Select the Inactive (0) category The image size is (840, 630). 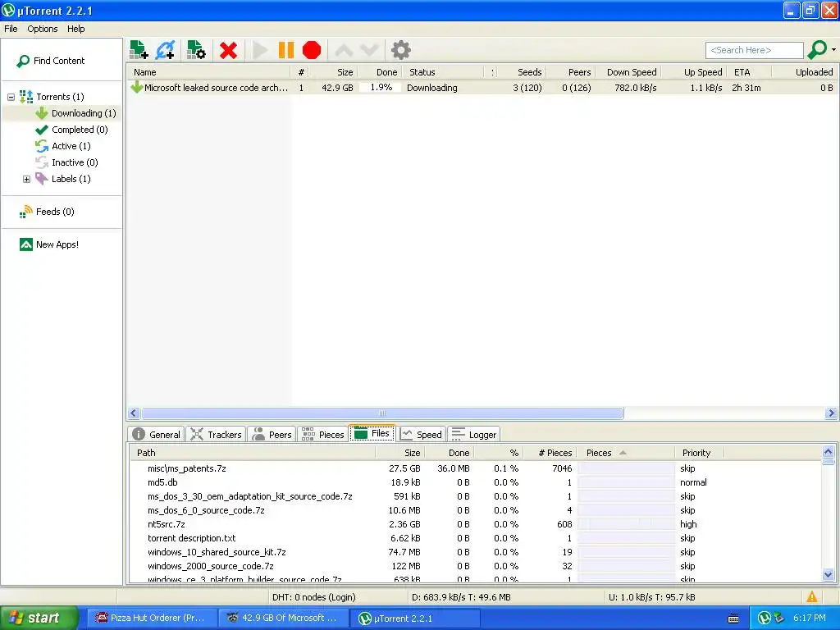click(66, 162)
